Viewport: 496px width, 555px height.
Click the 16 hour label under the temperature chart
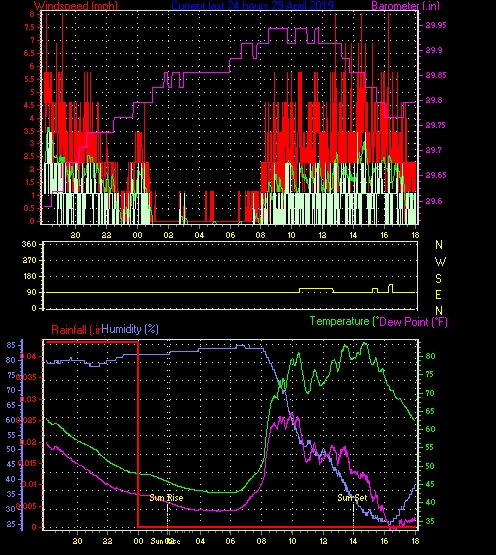point(384,541)
